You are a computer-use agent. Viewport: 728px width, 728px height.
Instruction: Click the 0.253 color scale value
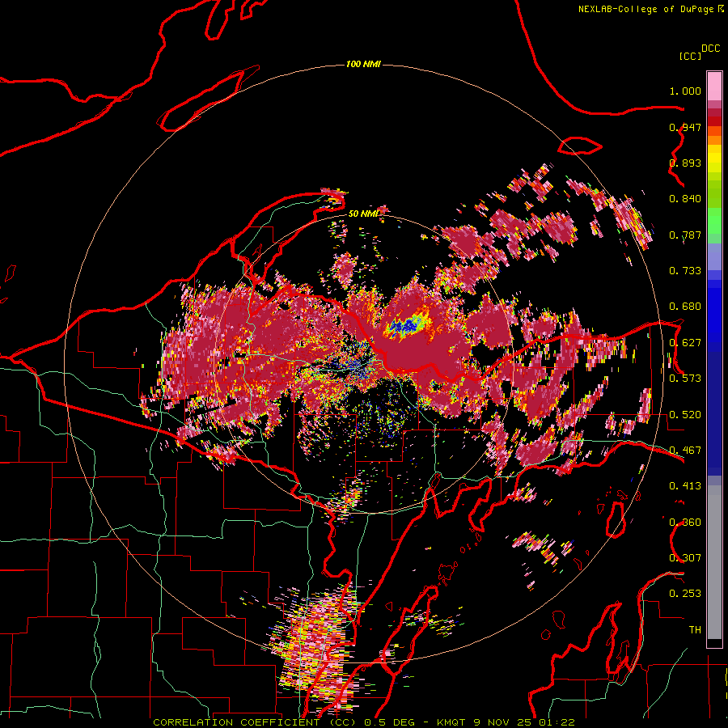[x=685, y=594]
